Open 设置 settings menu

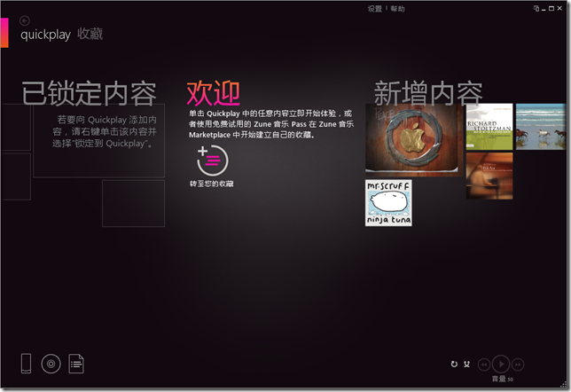pyautogui.click(x=374, y=9)
